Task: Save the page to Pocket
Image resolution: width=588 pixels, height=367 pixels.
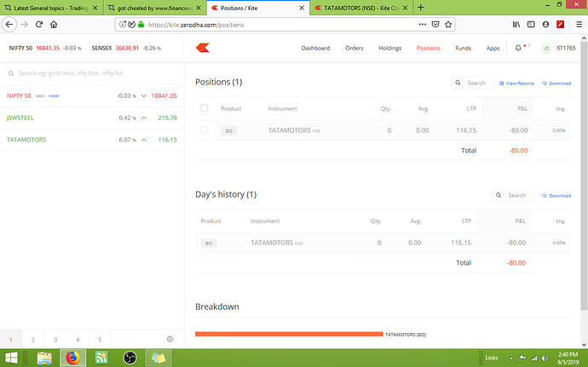Action: coord(435,25)
